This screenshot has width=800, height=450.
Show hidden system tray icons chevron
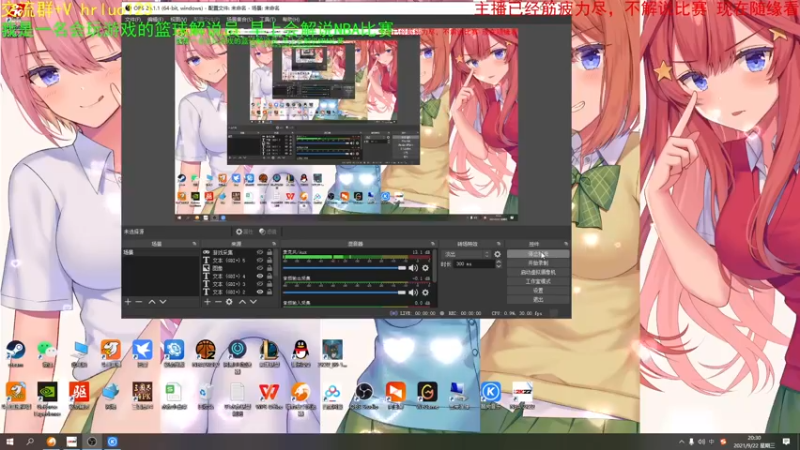681,441
